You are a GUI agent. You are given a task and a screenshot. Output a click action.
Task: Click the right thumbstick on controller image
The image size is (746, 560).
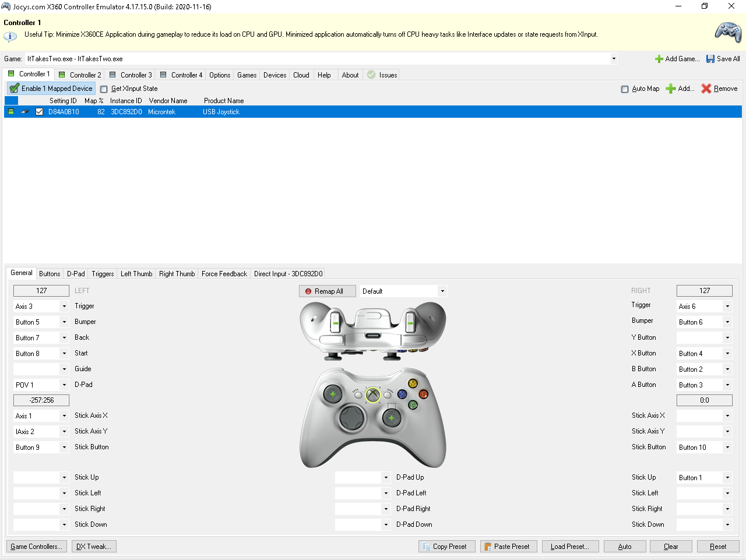tap(391, 418)
